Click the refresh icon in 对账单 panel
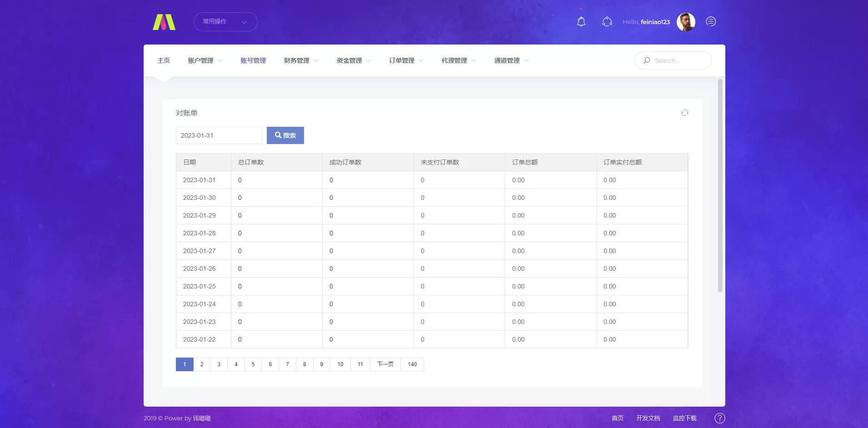The width and height of the screenshot is (868, 428). point(684,113)
